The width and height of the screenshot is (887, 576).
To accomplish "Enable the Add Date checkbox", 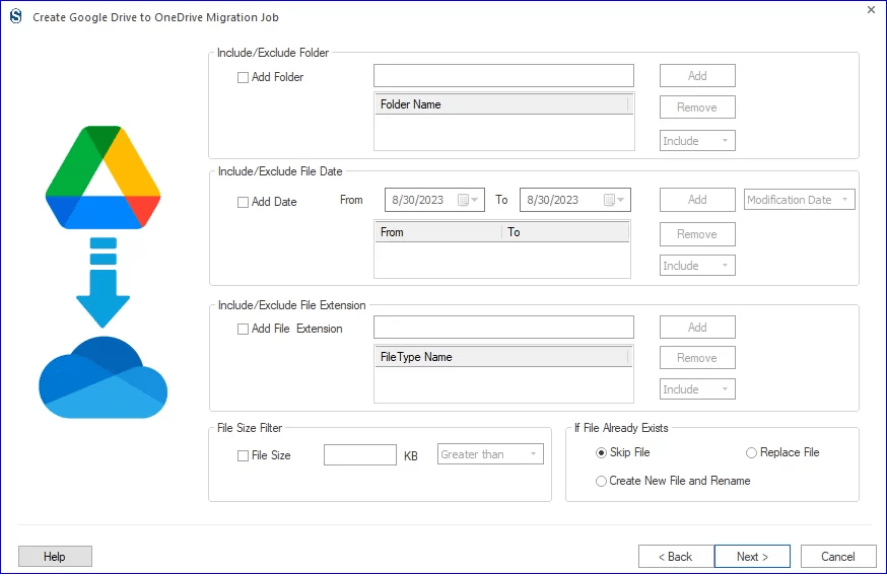I will (x=243, y=202).
